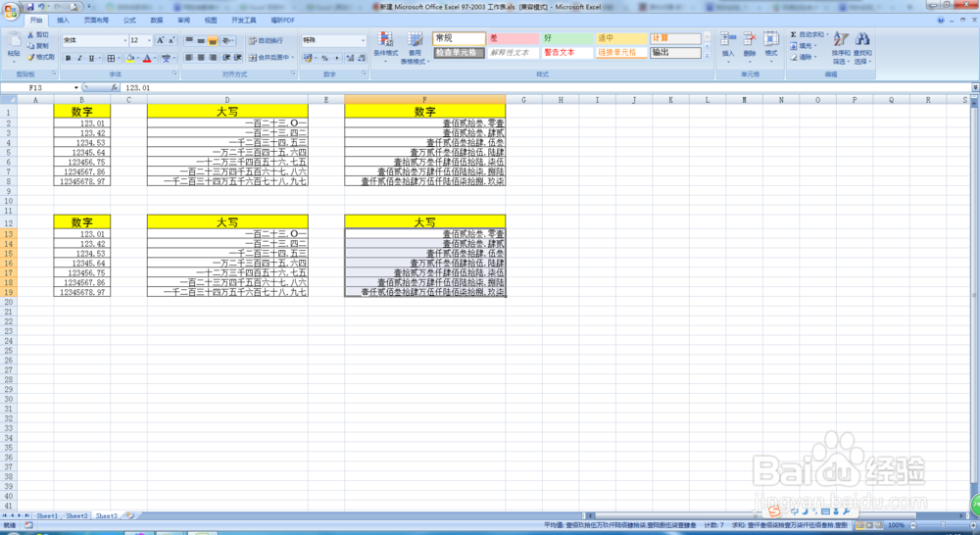Open print preview from quick access toolbar

click(x=74, y=6)
